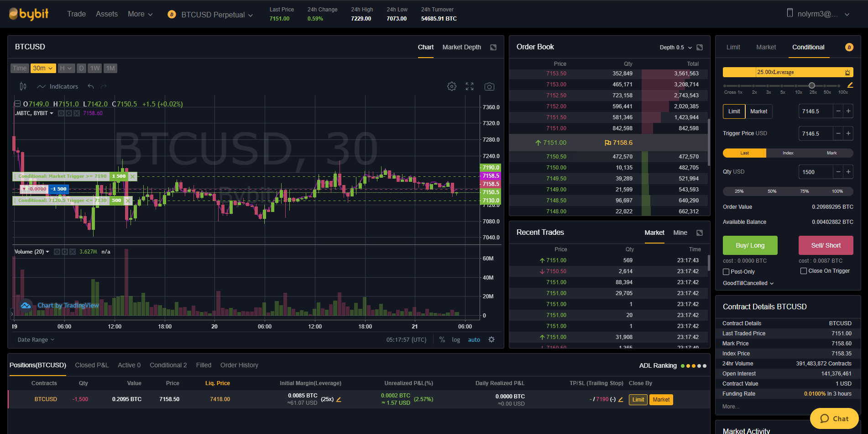The image size is (868, 434).
Task: Expand the Recent Trades panel
Action: coord(700,233)
